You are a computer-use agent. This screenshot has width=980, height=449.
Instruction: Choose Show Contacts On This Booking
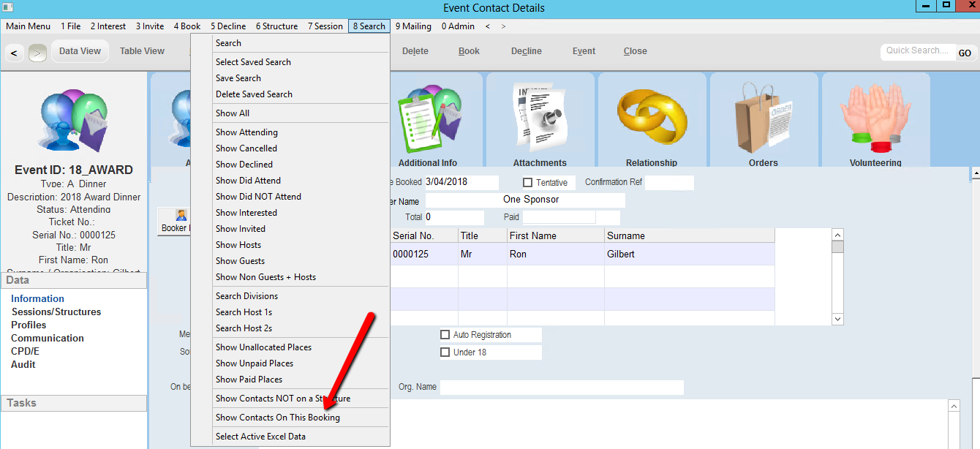point(277,418)
